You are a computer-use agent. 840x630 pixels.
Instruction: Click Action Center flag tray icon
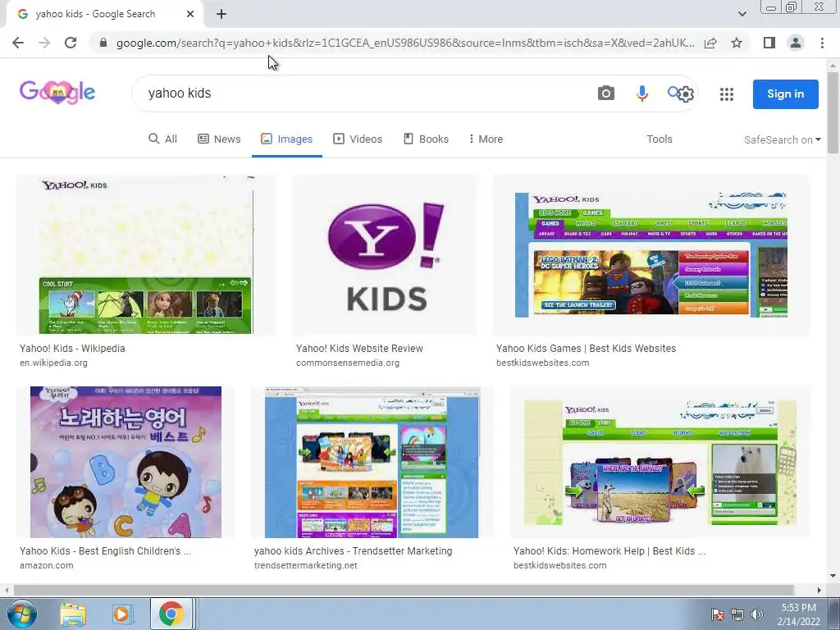pyautogui.click(x=717, y=614)
